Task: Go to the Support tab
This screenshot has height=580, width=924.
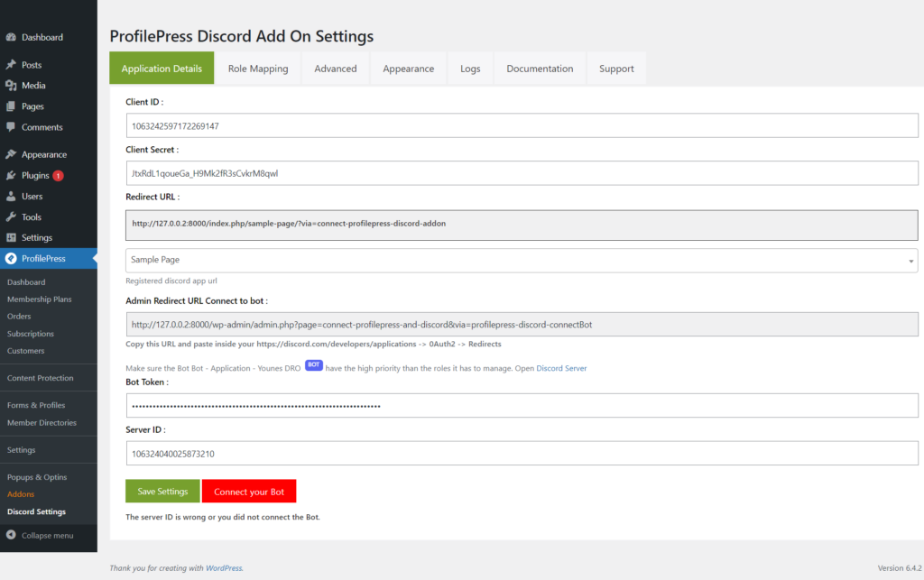Action: 616,69
